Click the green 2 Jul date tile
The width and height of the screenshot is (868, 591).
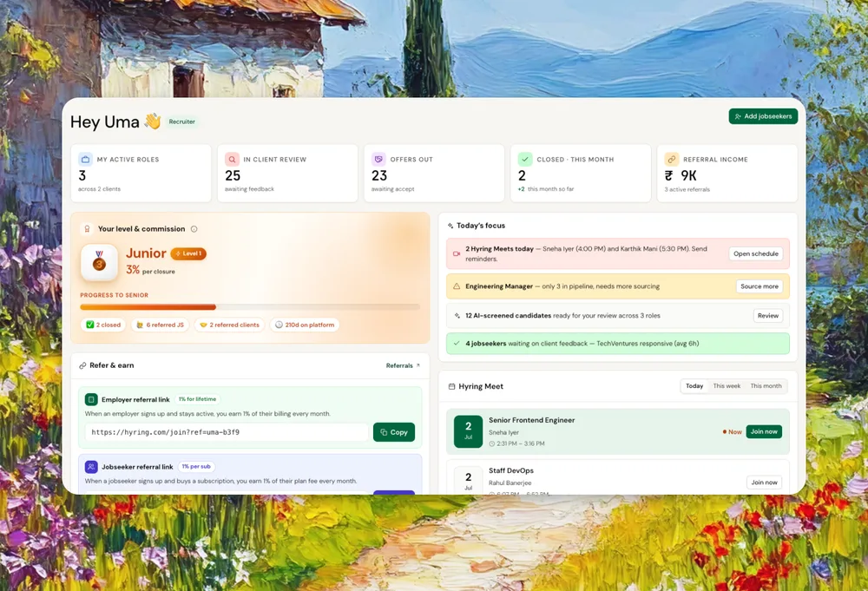point(469,431)
